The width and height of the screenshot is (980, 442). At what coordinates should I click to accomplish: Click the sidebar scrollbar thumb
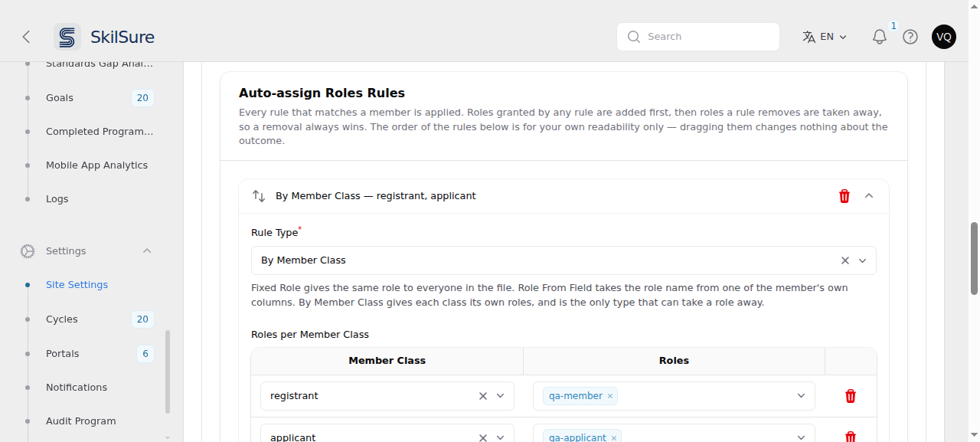tap(168, 372)
